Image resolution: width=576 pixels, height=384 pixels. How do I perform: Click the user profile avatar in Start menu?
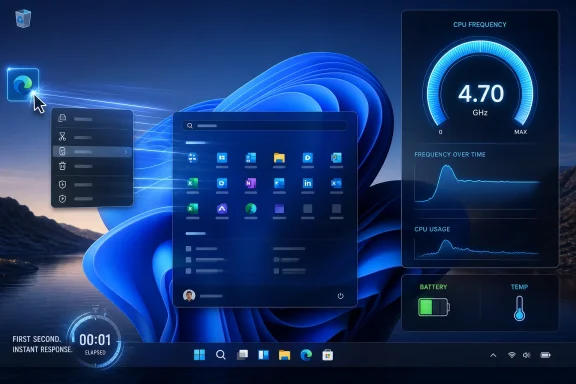(x=189, y=295)
